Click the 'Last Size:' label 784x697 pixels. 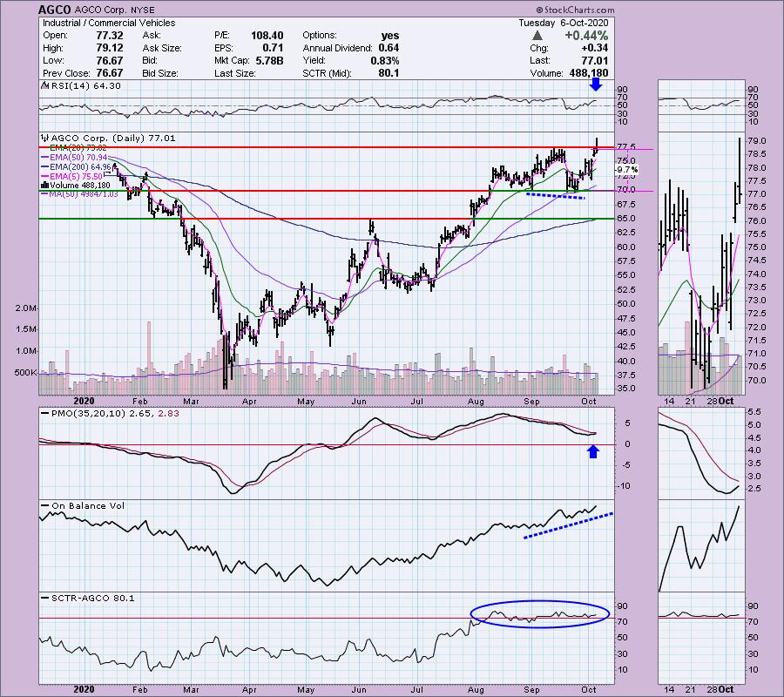pos(235,73)
